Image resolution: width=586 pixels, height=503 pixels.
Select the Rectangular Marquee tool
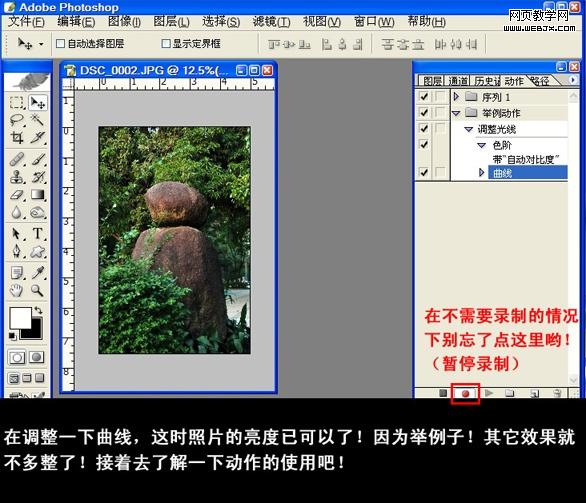[17, 103]
